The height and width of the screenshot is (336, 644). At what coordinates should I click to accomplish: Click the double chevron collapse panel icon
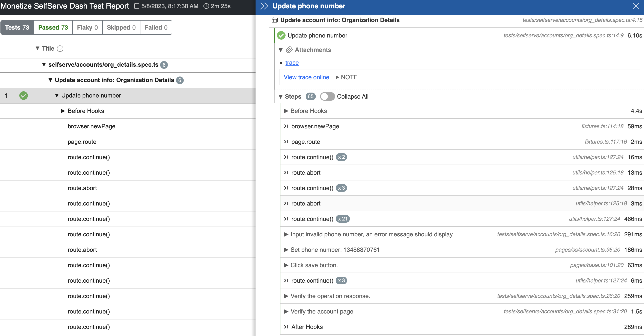(264, 6)
